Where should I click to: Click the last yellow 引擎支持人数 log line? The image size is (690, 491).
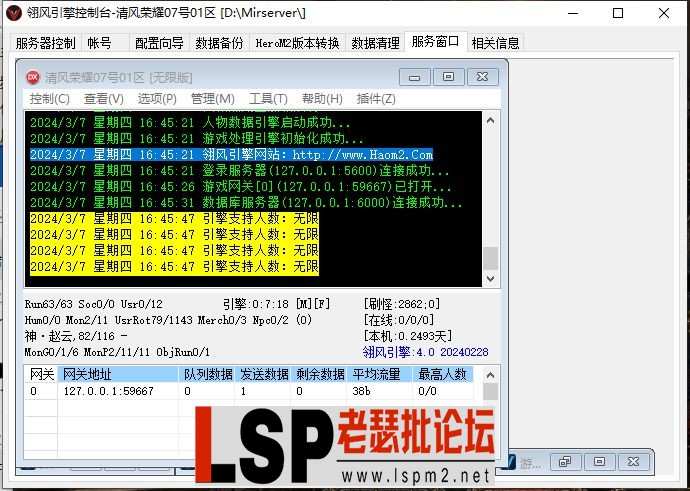(x=174, y=267)
